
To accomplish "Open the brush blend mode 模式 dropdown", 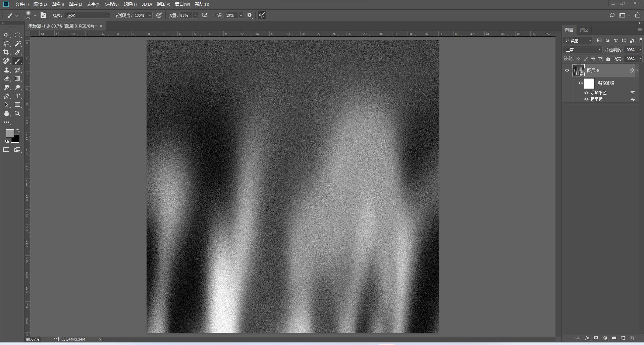I will (x=88, y=15).
